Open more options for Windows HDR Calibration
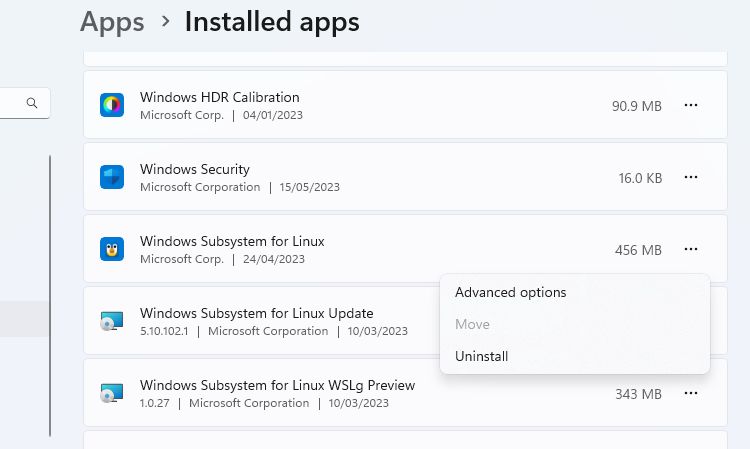 coord(691,105)
